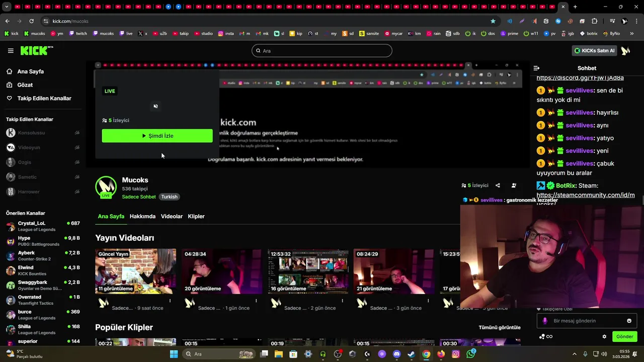Open Steam from the taskbar
Screen dimensions: 644x362
click(411, 354)
